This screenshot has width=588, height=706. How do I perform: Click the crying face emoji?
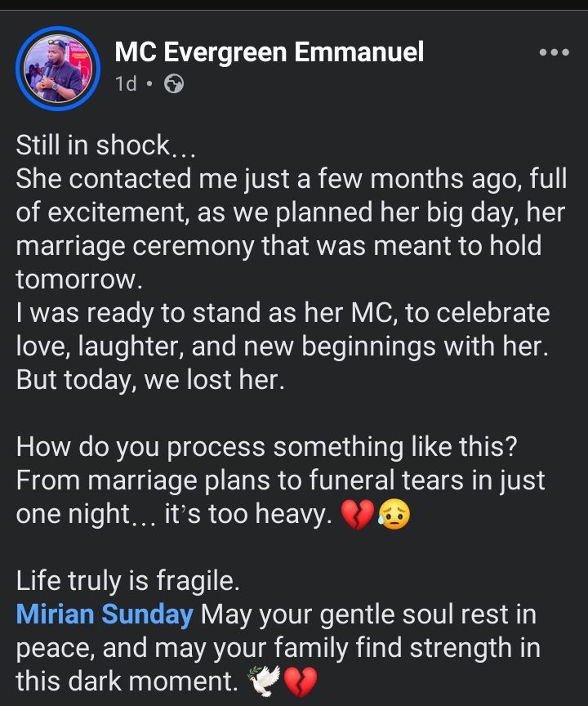click(392, 515)
